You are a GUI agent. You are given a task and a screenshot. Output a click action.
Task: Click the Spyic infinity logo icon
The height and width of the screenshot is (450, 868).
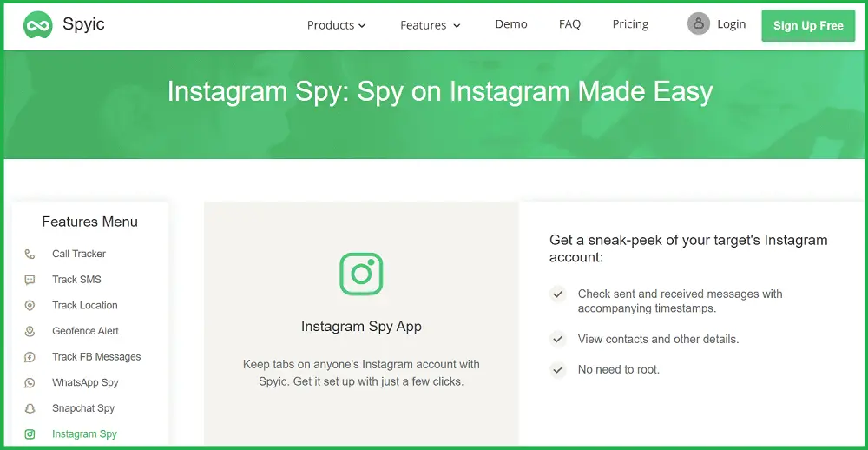(37, 25)
